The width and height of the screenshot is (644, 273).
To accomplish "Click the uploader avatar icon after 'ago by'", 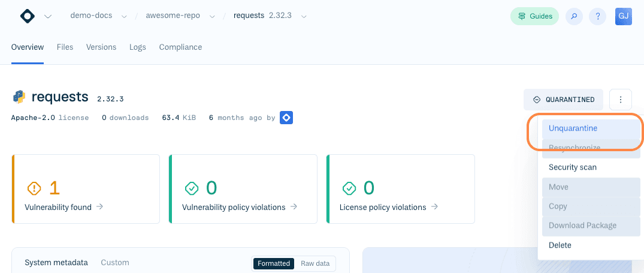I will tap(286, 118).
